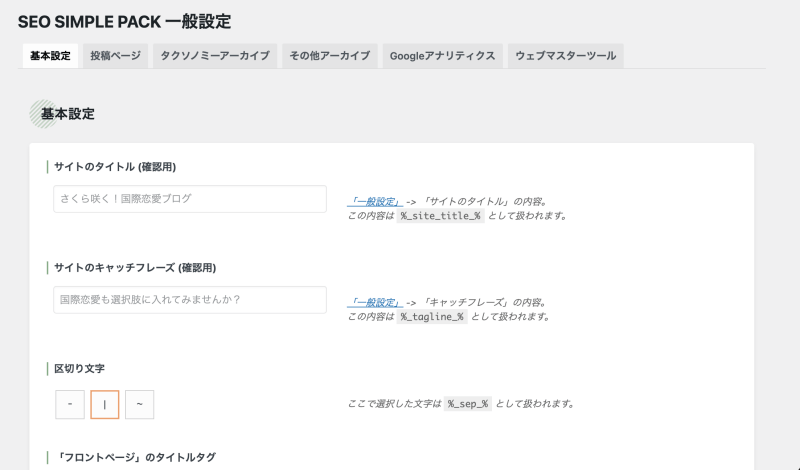800x470 pixels.
Task: Open the 投稿ページ tab
Action: coord(115,56)
